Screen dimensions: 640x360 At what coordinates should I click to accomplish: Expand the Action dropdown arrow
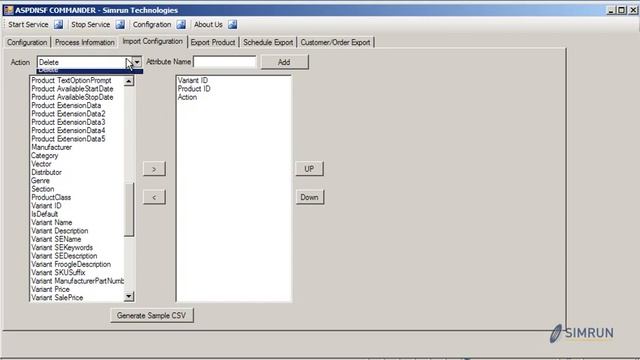[137, 62]
